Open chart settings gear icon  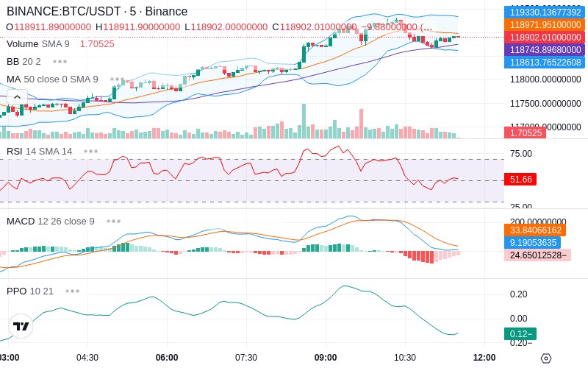point(546,358)
